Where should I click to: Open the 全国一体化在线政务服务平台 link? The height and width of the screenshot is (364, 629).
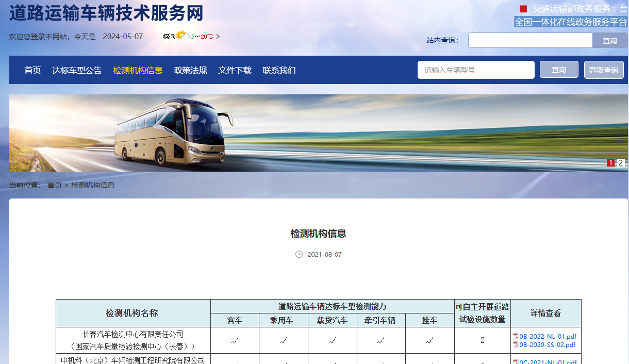570,20
